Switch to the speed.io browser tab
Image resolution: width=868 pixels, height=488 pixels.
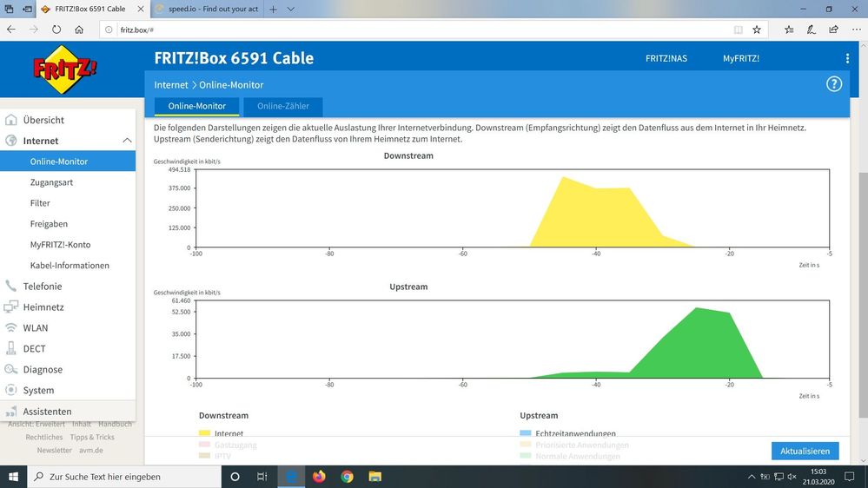click(208, 9)
